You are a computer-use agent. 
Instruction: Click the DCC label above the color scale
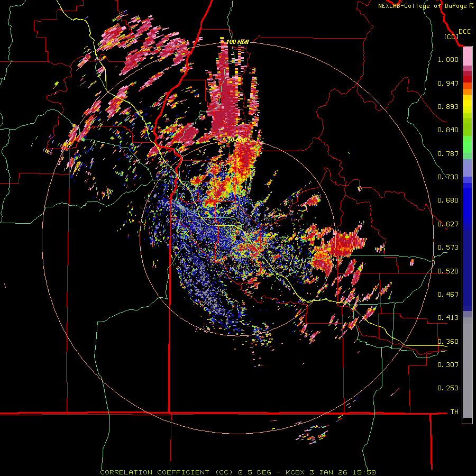464,32
